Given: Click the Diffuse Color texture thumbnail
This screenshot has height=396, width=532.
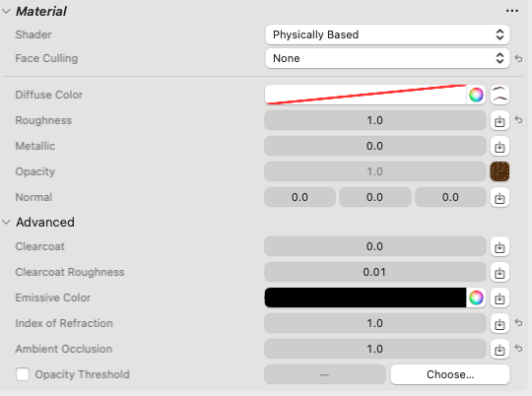Looking at the screenshot, I should tap(499, 95).
